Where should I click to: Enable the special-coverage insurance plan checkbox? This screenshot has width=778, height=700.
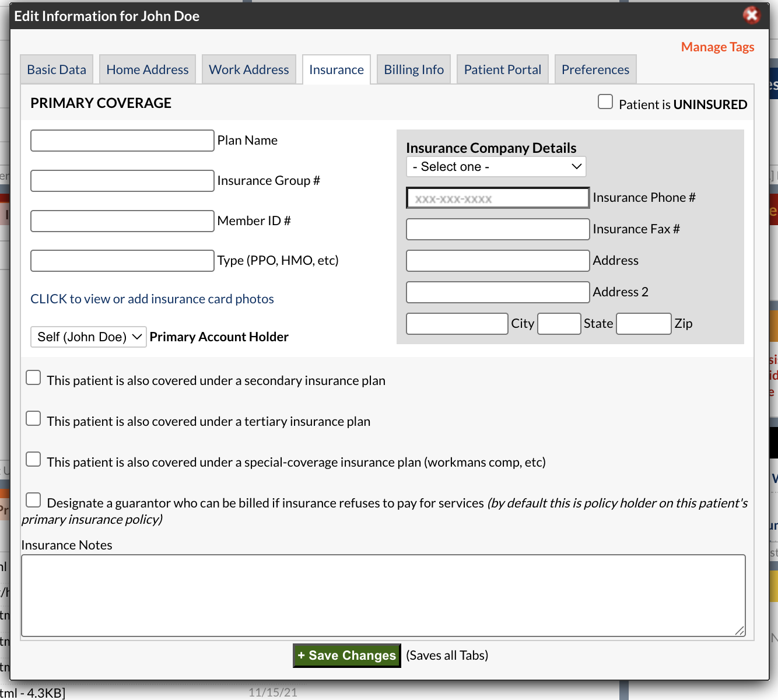click(33, 460)
